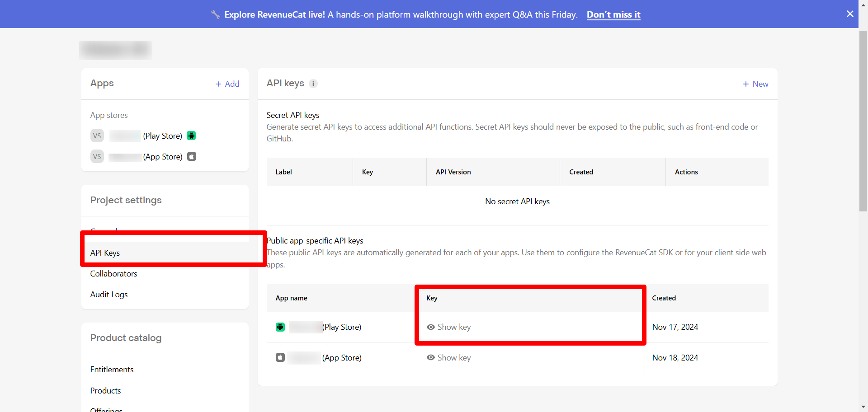Click the Project settings heading

coord(126,200)
